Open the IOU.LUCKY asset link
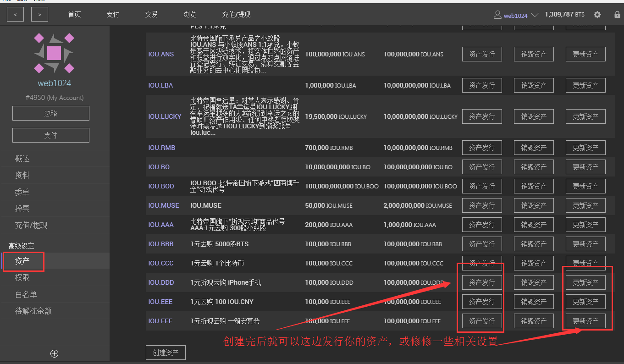Screen dimensions: 624x364 point(165,116)
